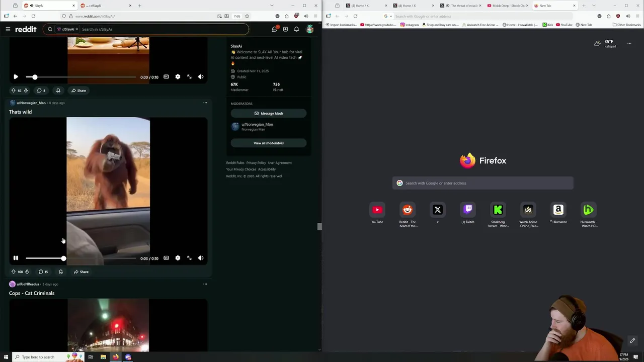Switch to The threat of missile tab
The height and width of the screenshot is (362, 644).
[x=461, y=6]
